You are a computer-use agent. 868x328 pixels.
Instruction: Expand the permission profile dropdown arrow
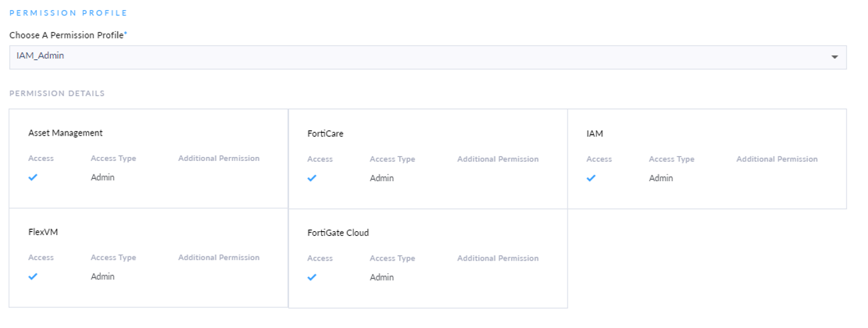(834, 57)
